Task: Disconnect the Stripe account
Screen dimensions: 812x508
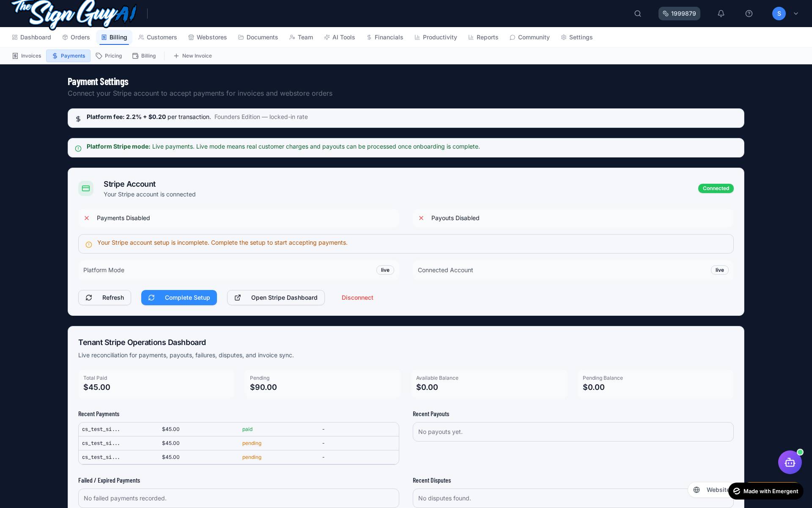Action: tap(357, 298)
